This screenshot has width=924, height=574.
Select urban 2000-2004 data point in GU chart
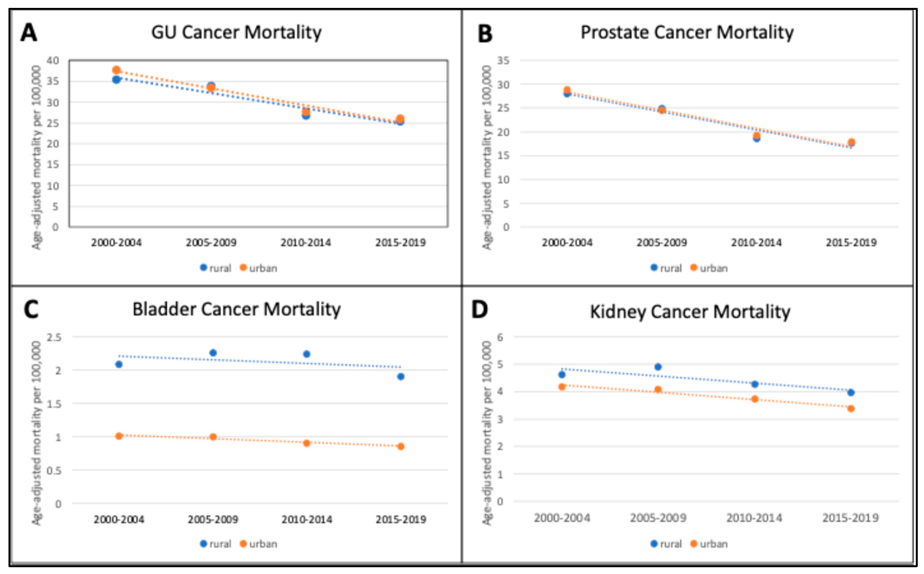point(116,70)
